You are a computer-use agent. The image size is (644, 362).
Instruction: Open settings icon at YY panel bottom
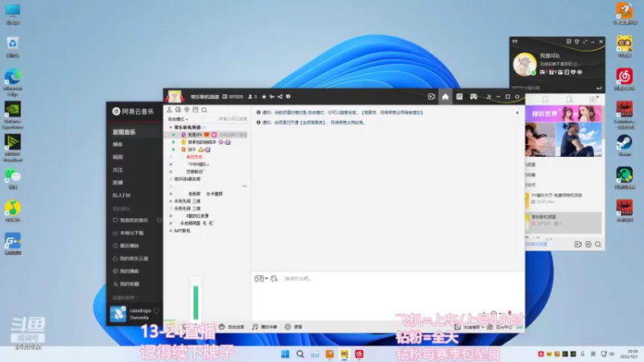[x=588, y=245]
